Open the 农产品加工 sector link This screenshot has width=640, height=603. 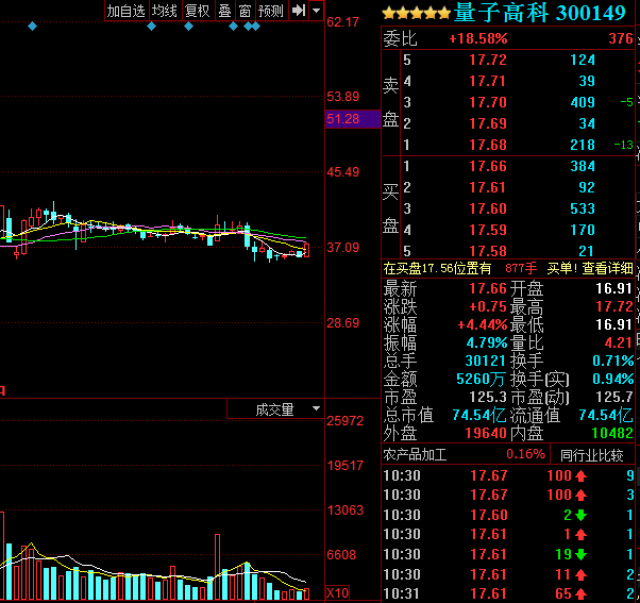click(416, 455)
